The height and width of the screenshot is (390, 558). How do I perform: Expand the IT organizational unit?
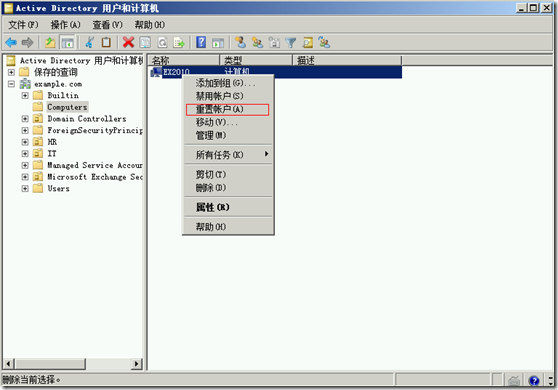(25, 154)
